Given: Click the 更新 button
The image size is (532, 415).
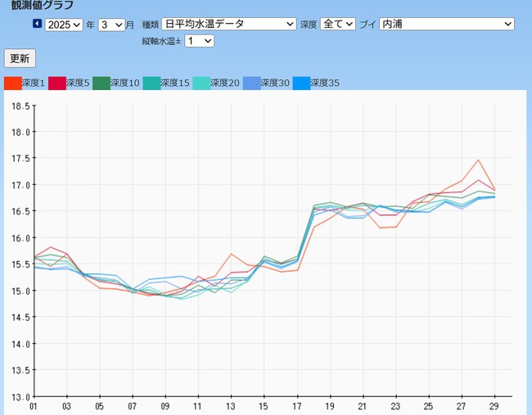Looking at the screenshot, I should tap(20, 58).
